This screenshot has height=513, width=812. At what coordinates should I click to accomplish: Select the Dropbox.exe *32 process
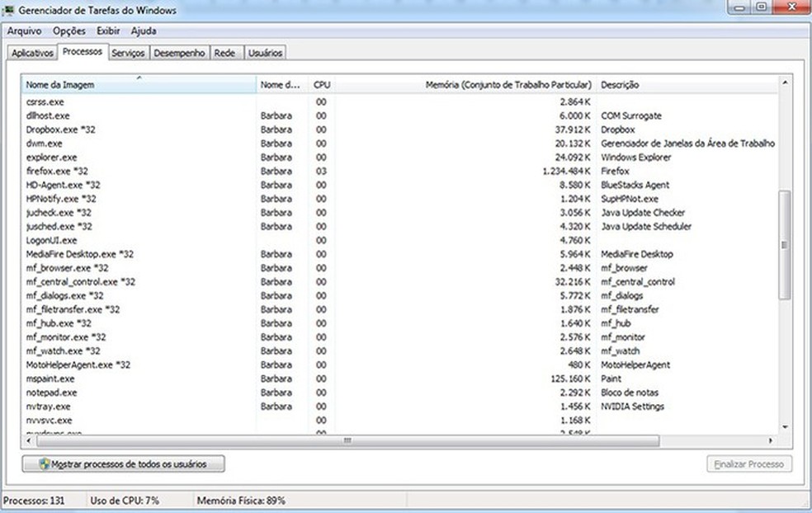click(60, 129)
